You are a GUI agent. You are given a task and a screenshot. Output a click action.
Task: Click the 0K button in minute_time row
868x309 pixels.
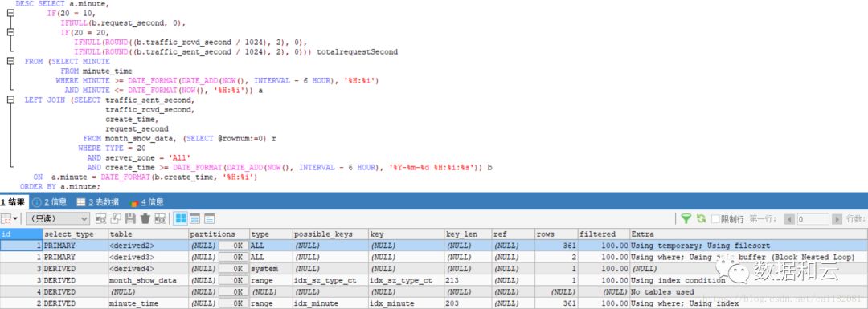pos(234,303)
